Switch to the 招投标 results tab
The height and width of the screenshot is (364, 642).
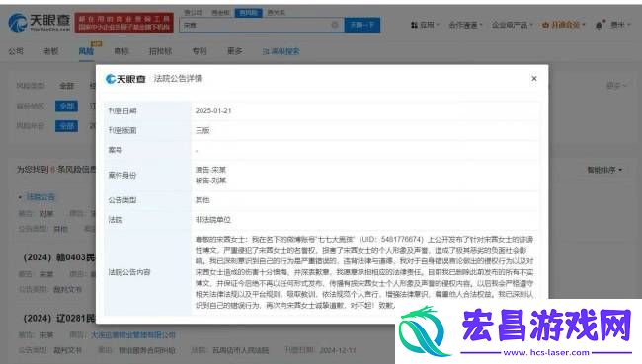(160, 51)
